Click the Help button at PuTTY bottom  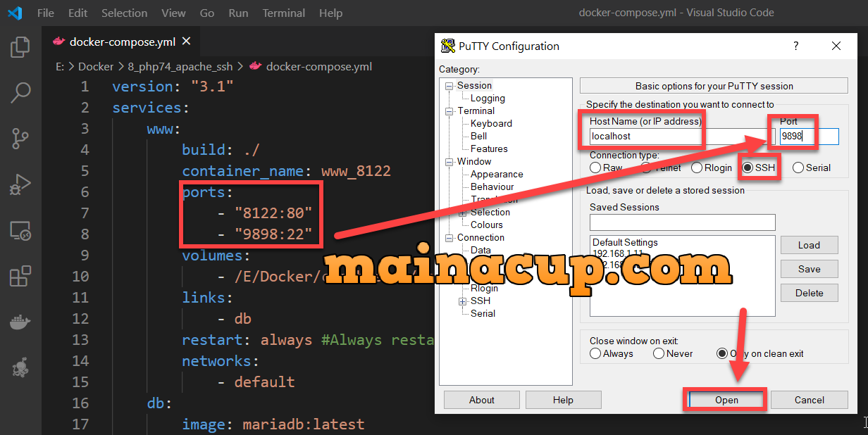(563, 400)
